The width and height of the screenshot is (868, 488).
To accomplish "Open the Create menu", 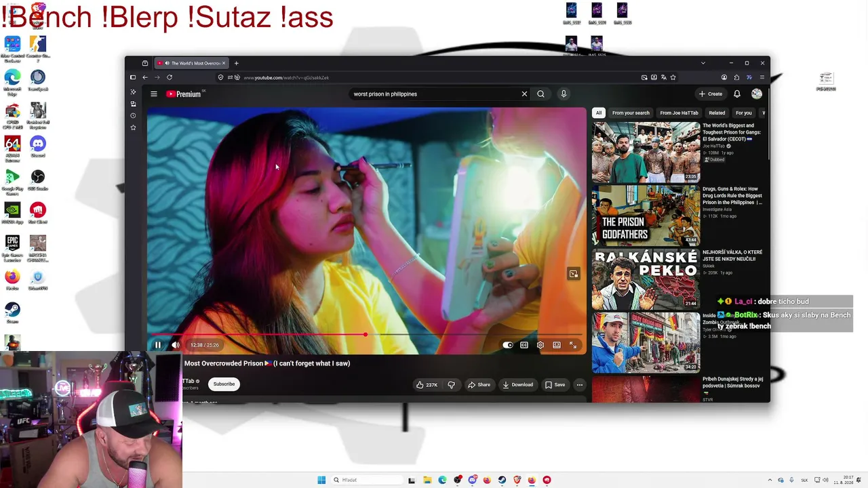I will (x=711, y=94).
